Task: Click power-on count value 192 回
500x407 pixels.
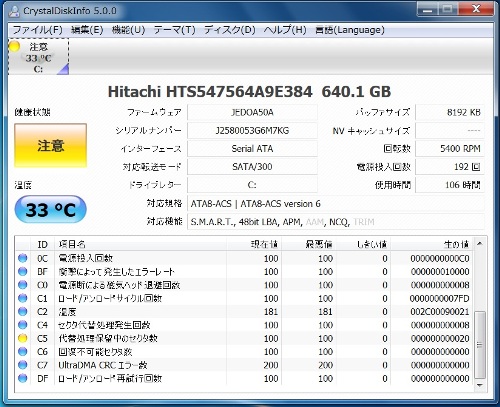Action: (x=450, y=167)
